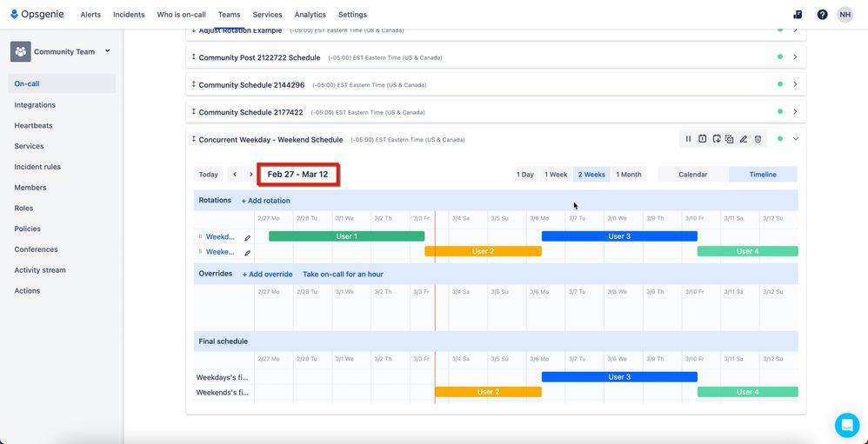Select the Timeline view
This screenshot has width=868, height=444.
pyautogui.click(x=763, y=174)
